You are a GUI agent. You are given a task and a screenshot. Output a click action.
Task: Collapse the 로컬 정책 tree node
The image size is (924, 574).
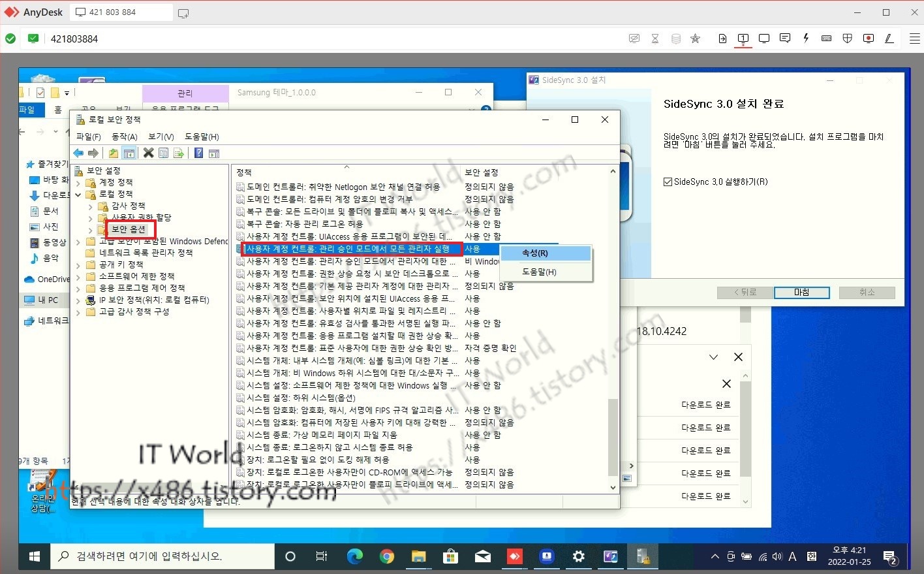[79, 194]
